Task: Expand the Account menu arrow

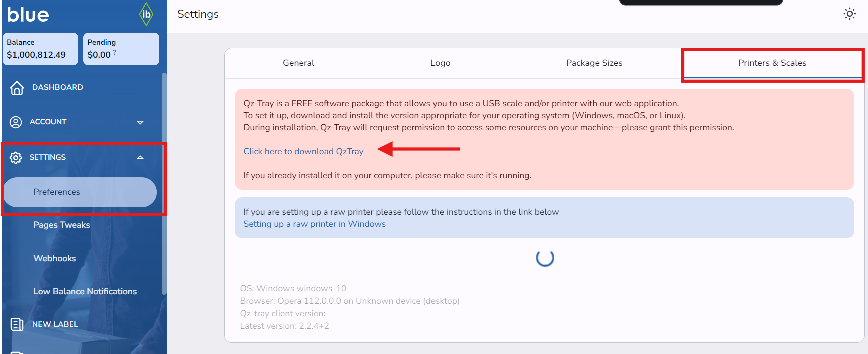Action: (140, 122)
